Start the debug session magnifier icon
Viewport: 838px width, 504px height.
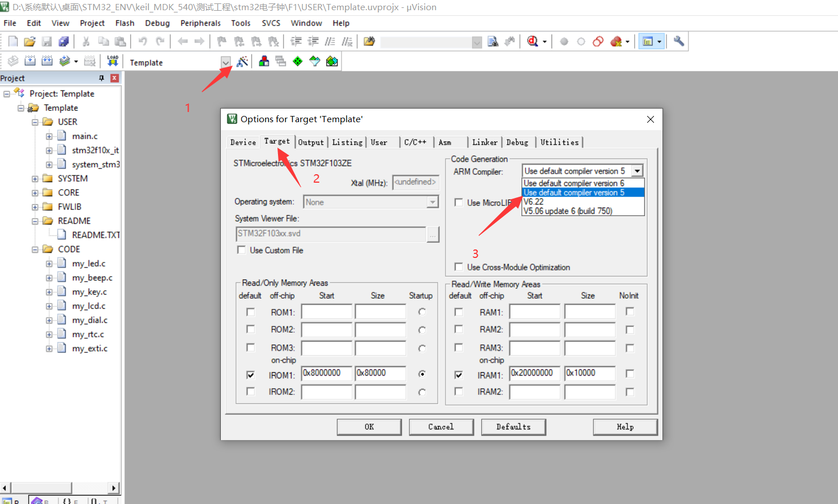point(532,41)
